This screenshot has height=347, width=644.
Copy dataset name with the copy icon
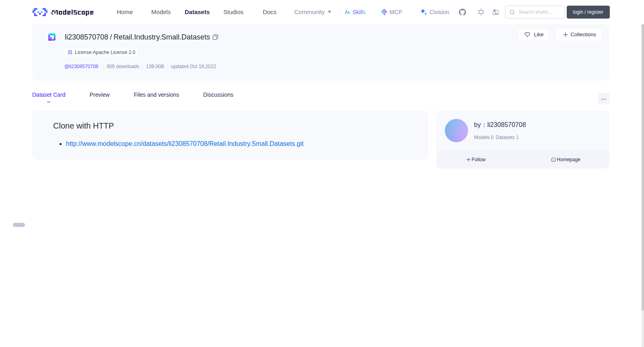(x=215, y=37)
